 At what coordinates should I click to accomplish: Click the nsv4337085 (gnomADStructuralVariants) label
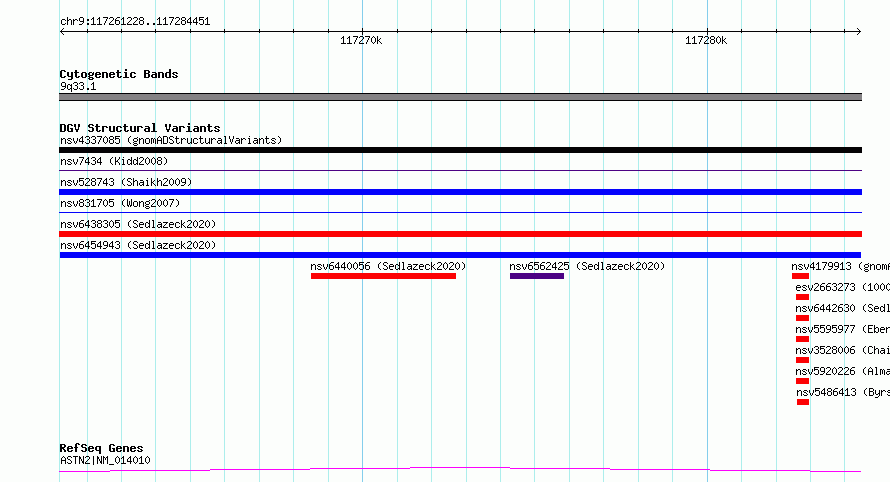click(x=171, y=140)
